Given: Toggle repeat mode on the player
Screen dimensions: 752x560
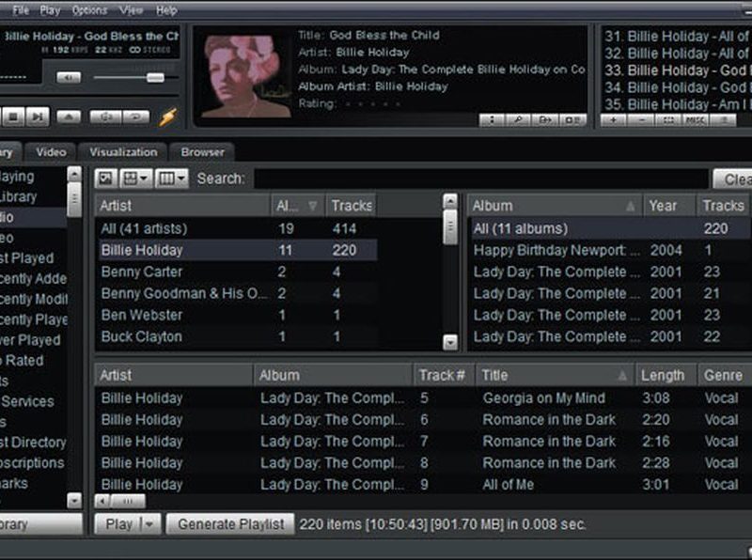Looking at the screenshot, I should (x=135, y=117).
